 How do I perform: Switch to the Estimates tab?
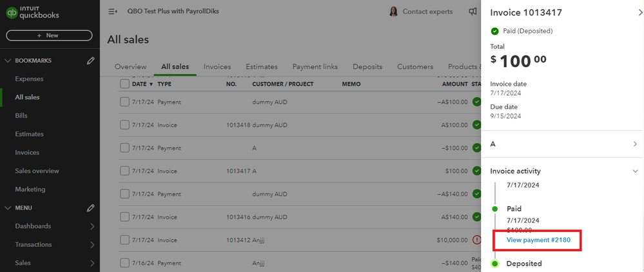(261, 66)
